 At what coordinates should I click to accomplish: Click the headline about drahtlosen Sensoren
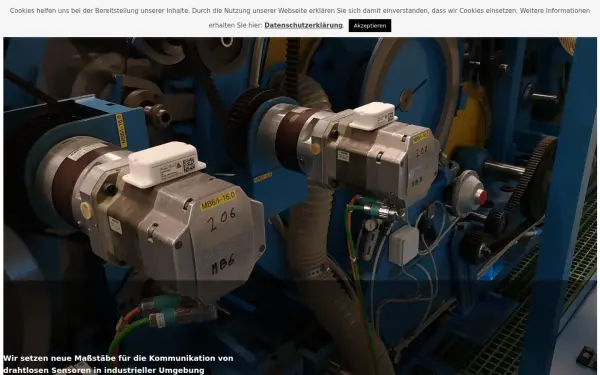[118, 364]
